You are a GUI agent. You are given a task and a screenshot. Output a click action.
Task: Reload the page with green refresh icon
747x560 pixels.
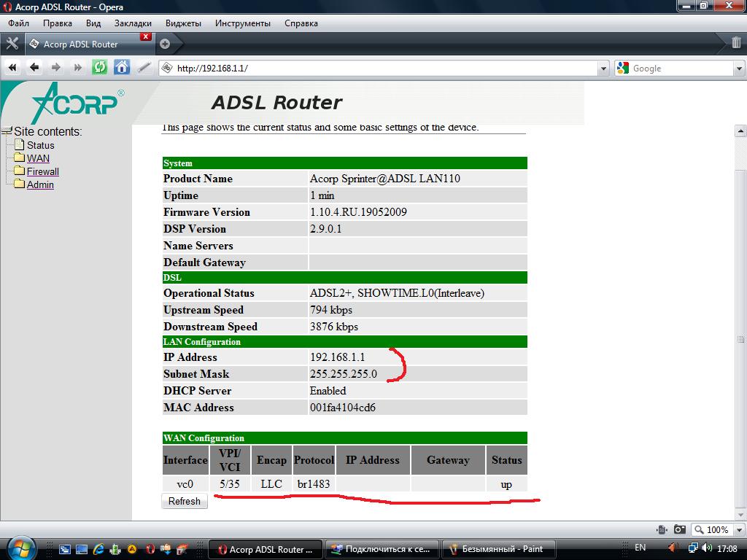click(100, 68)
